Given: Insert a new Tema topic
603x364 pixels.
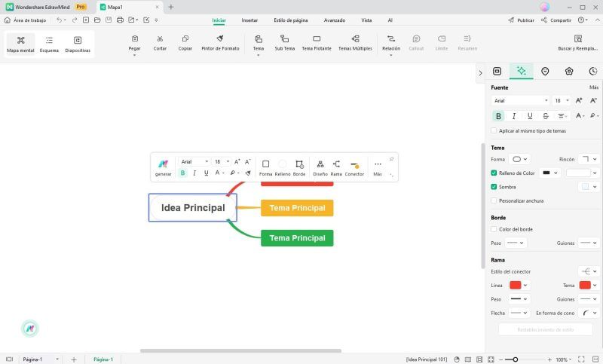Looking at the screenshot, I should coord(259,43).
